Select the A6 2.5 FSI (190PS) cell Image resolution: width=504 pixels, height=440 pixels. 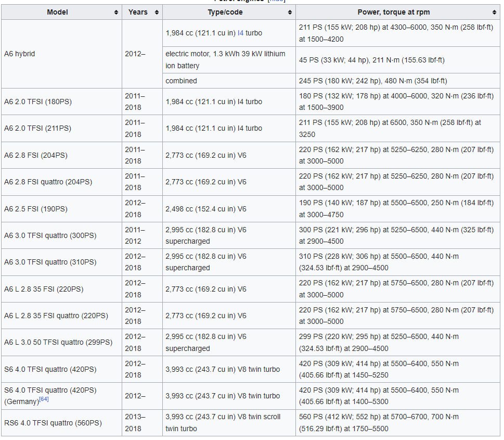coord(61,209)
